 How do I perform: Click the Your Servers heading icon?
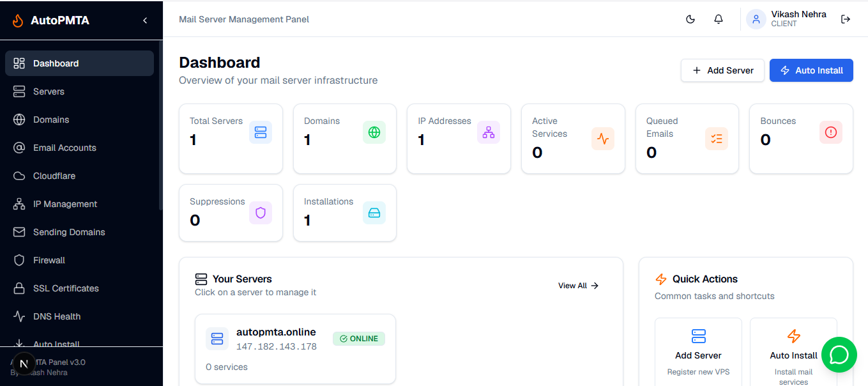click(x=201, y=279)
